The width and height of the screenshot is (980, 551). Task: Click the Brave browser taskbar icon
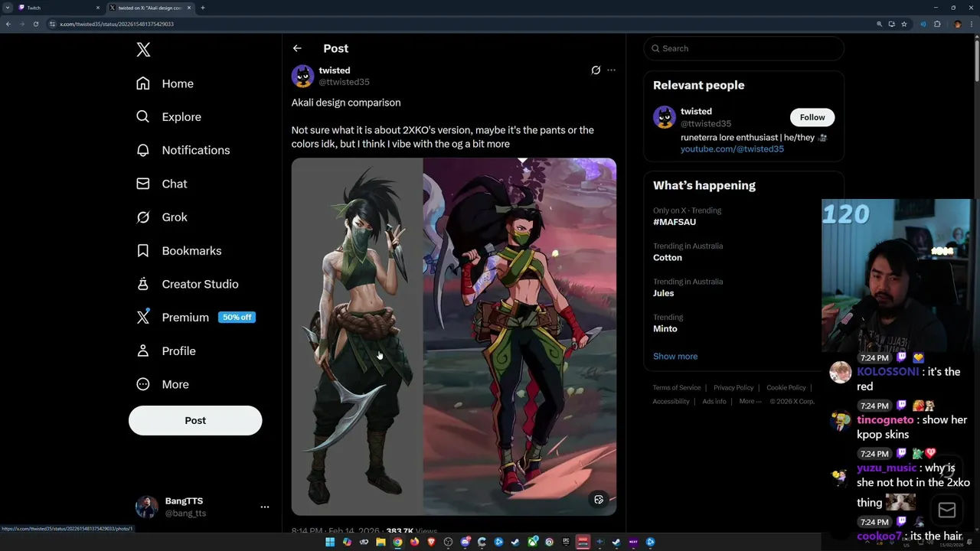(x=431, y=542)
